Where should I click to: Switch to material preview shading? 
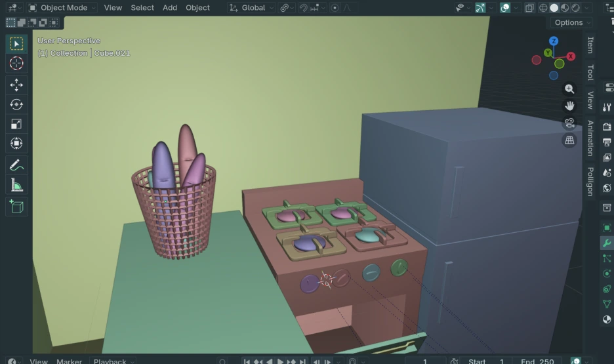[x=565, y=8]
